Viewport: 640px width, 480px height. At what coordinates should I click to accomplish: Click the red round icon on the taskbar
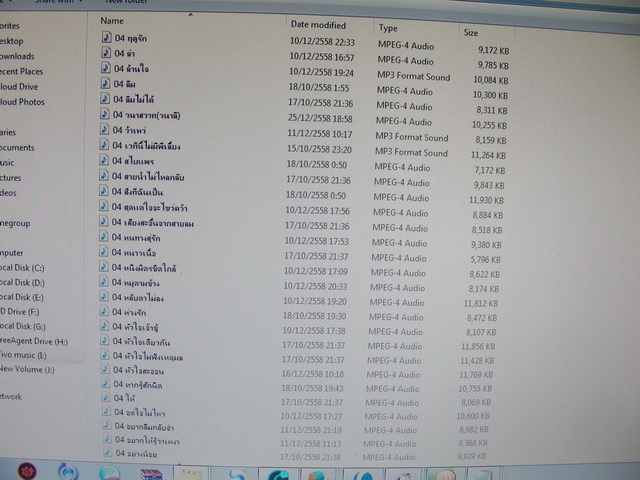coord(27,471)
